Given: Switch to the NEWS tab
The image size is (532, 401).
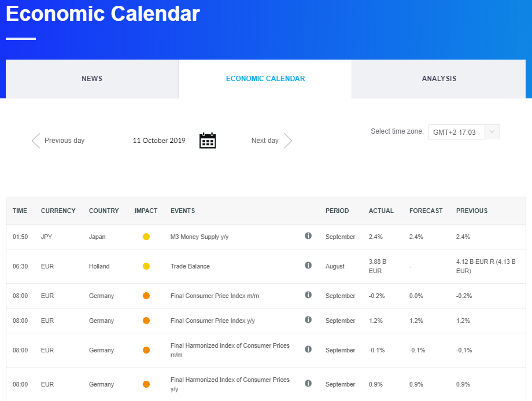Looking at the screenshot, I should tap(91, 78).
